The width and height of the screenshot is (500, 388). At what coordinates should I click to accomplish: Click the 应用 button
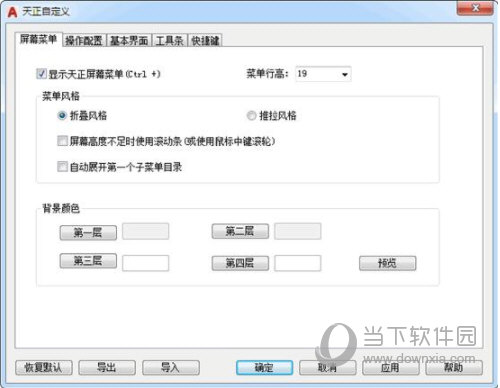coord(390,368)
